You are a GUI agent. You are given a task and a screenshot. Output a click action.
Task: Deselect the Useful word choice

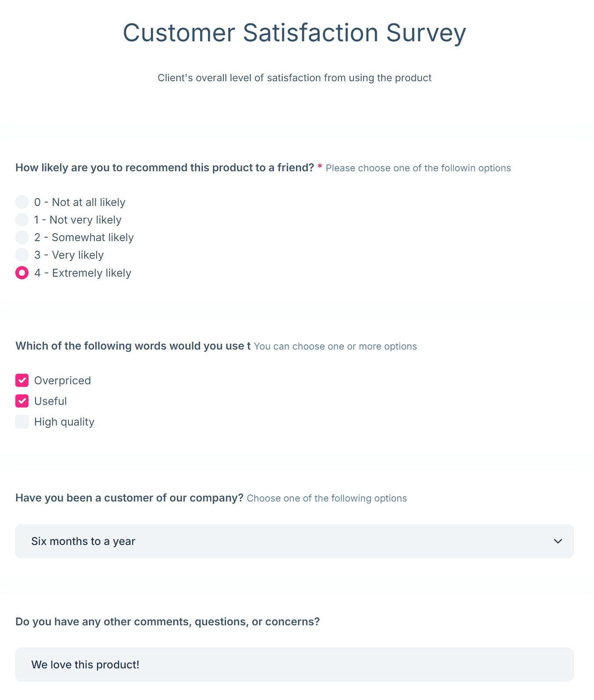[x=22, y=401]
